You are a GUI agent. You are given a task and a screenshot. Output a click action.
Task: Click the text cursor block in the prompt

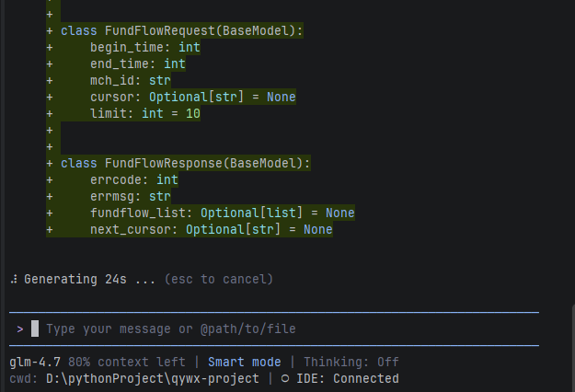point(35,329)
